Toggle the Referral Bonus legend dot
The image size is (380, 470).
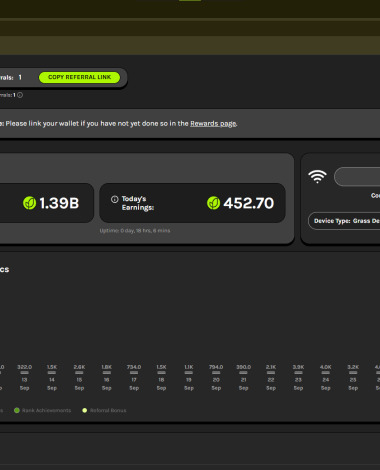coord(85,410)
